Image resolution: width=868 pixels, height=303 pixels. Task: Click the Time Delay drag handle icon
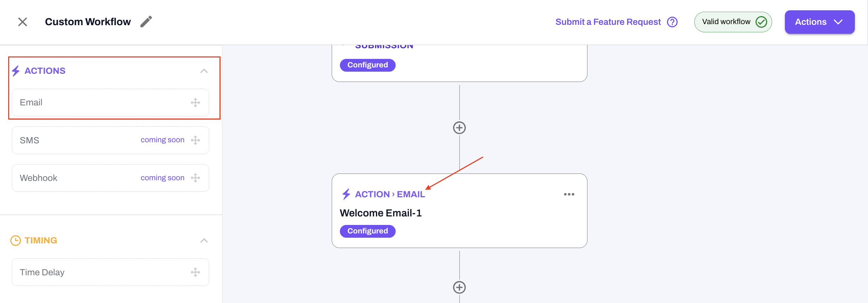pyautogui.click(x=195, y=272)
